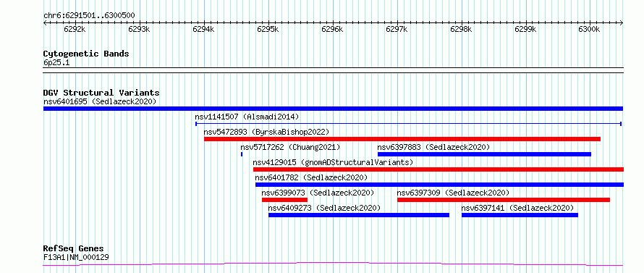
Task: Click the 6293k ruler position
Action: click(139, 29)
